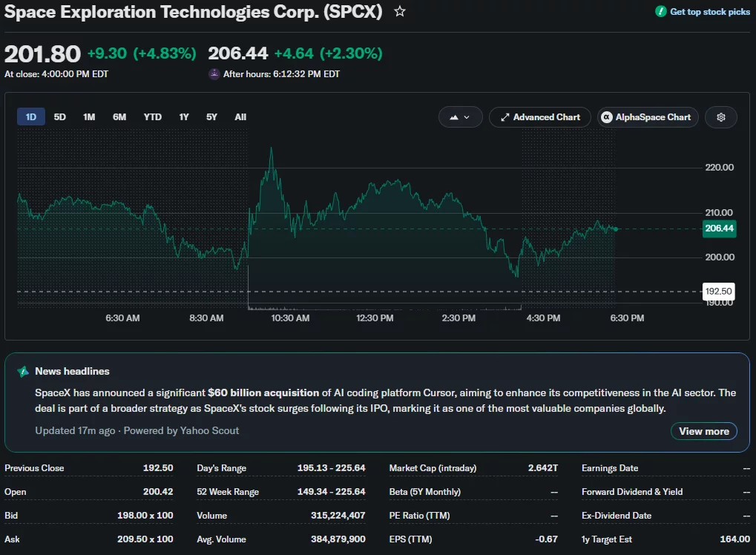The width and height of the screenshot is (756, 555).
Task: Click the after hours moon icon
Action: [214, 73]
